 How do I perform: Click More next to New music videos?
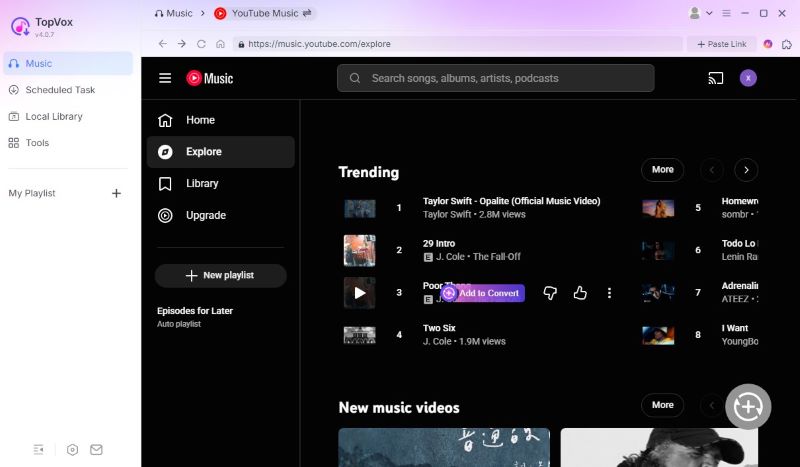tap(662, 405)
